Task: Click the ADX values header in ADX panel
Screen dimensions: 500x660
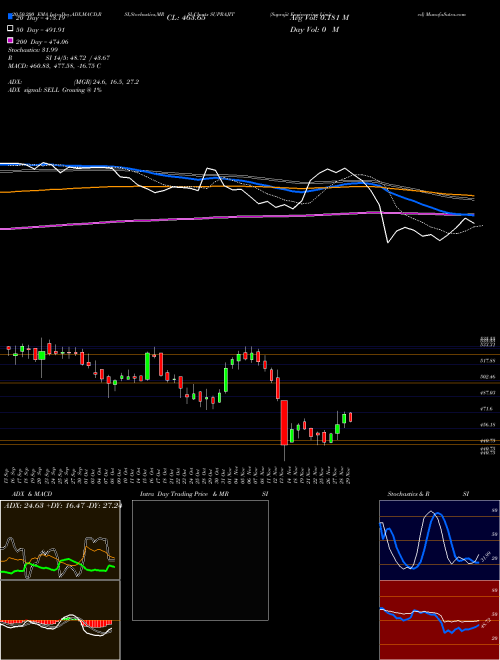Action: tap(62, 505)
